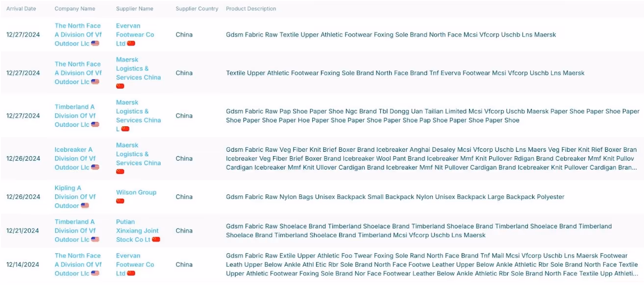This screenshot has width=644, height=285.
Task: Open Putian Xinxiang Joint Stock Co supplier link
Action: tap(138, 231)
